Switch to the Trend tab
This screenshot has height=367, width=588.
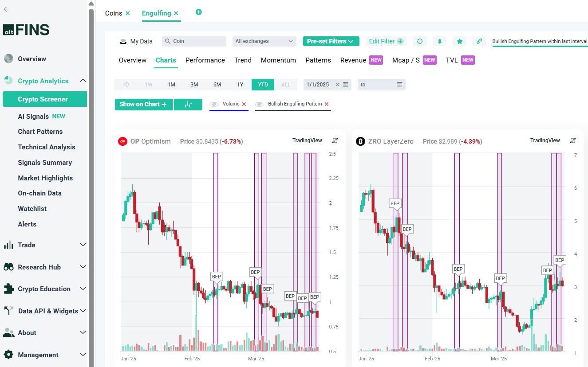pos(243,60)
